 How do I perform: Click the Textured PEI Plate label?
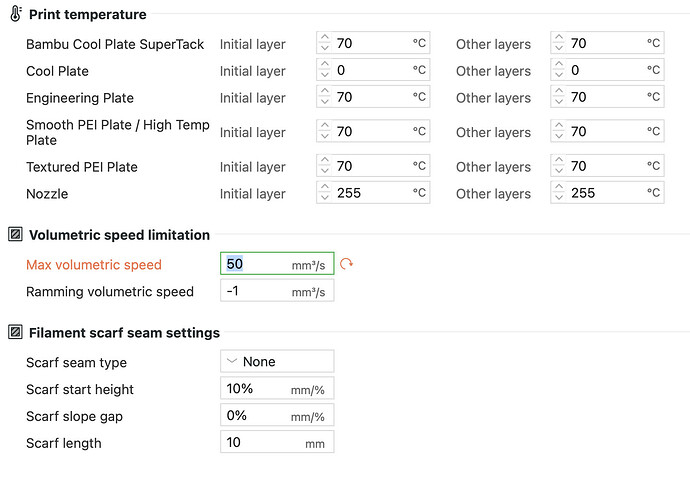(x=82, y=167)
